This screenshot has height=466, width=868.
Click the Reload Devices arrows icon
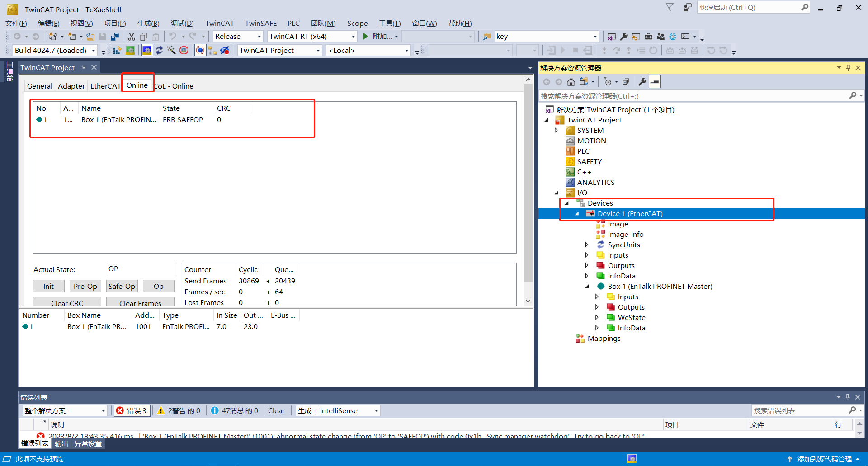click(x=159, y=50)
